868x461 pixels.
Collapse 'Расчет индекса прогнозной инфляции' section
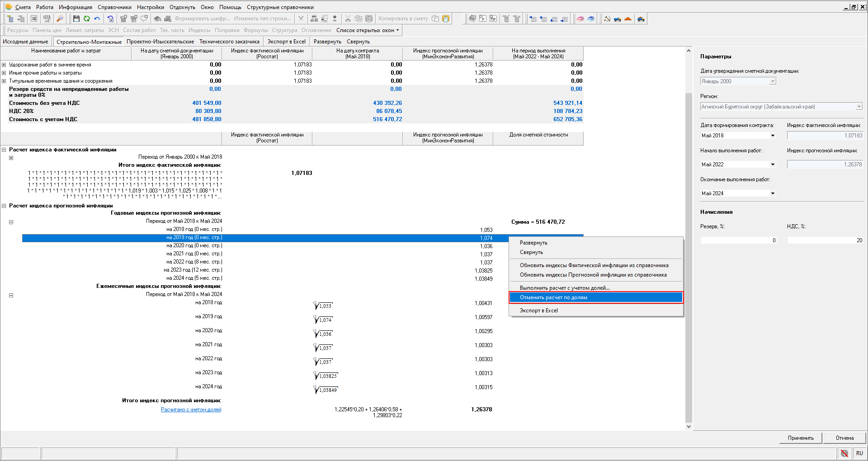click(4, 206)
